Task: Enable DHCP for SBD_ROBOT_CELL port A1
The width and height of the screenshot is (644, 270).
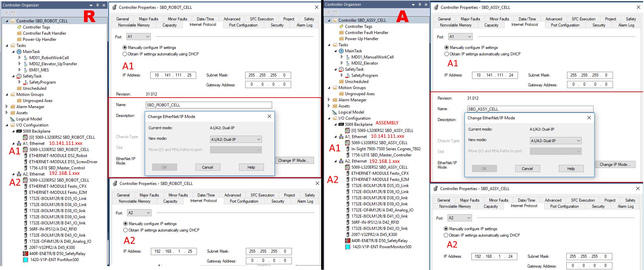Action: (x=125, y=54)
